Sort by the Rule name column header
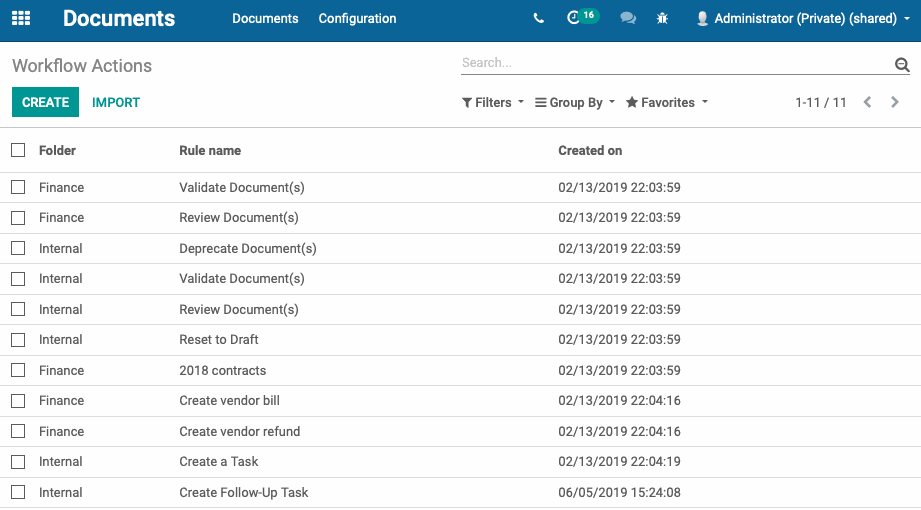The height and width of the screenshot is (510, 921). (210, 150)
